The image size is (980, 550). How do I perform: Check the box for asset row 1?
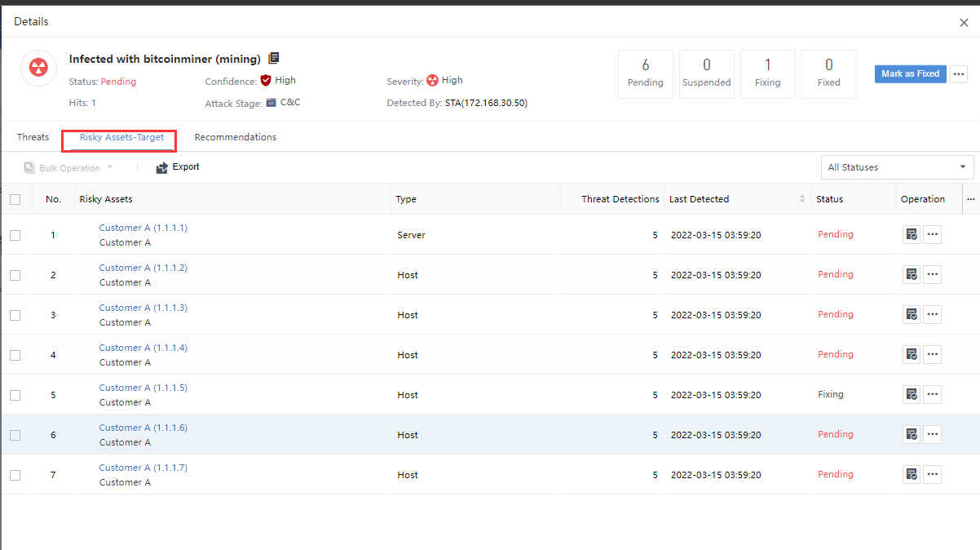click(15, 235)
